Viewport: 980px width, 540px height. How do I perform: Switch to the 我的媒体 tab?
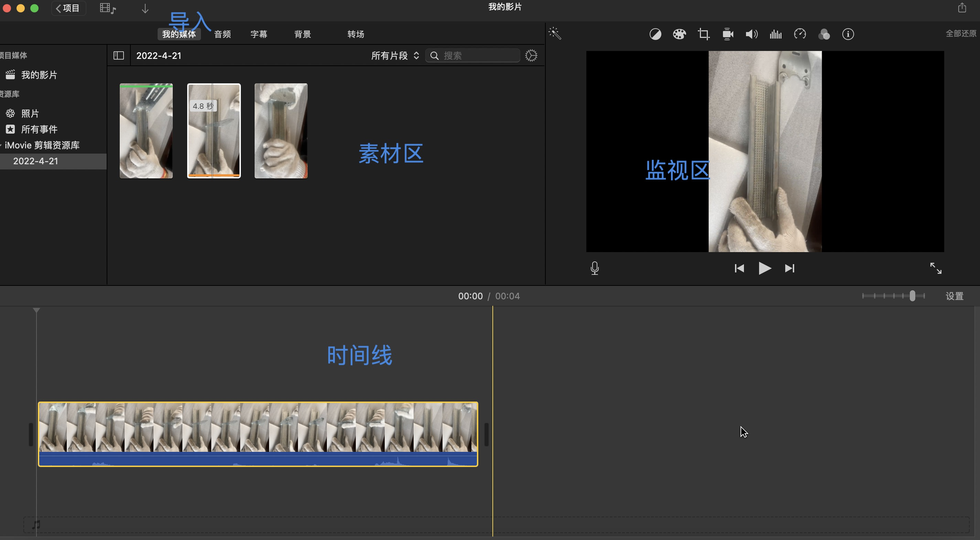click(x=179, y=34)
